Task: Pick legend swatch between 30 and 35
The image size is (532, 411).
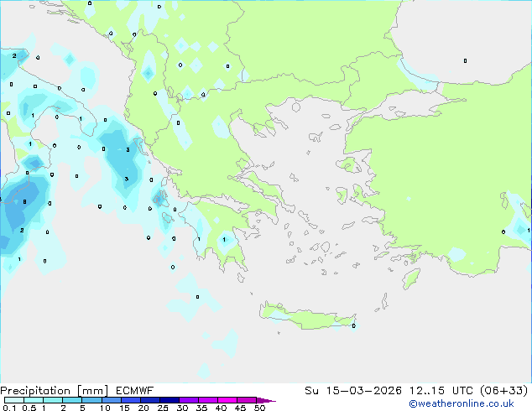Action: coord(189,400)
